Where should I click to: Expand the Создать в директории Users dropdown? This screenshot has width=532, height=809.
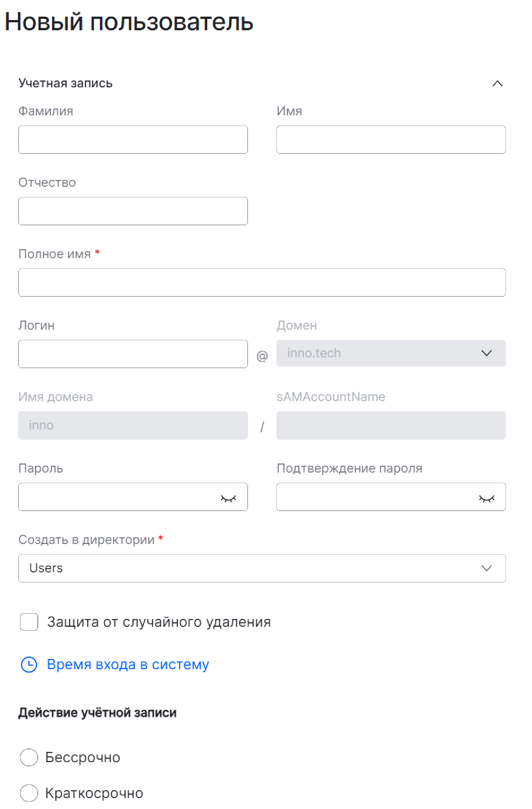[x=486, y=568]
